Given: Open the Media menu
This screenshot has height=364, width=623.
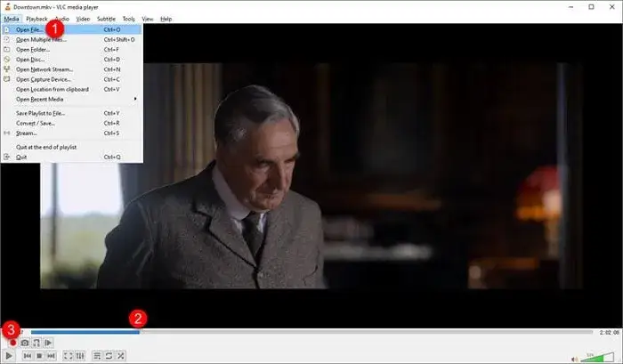Looking at the screenshot, I should point(11,19).
